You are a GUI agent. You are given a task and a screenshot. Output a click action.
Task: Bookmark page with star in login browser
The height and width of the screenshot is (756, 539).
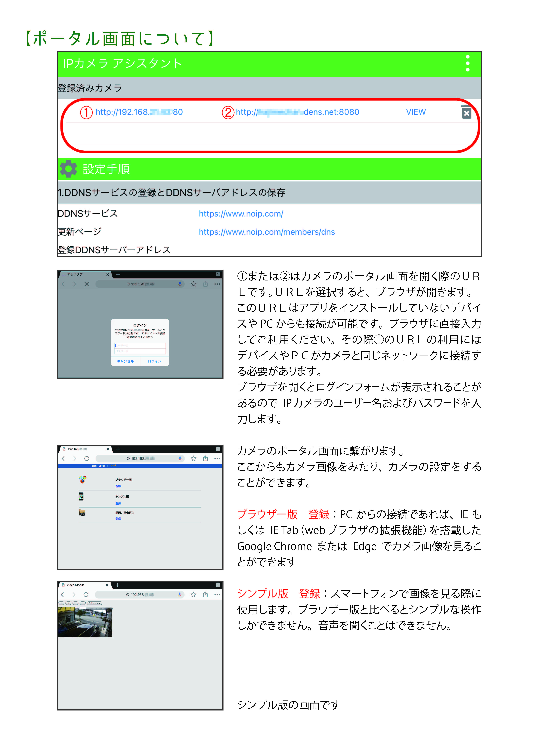193,284
